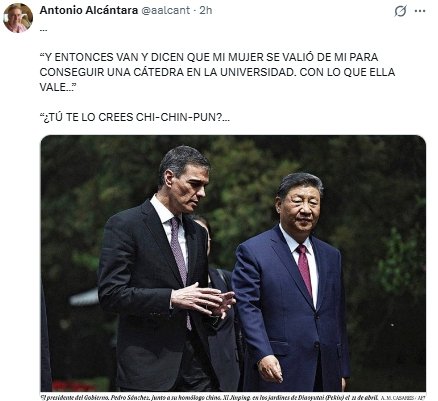Click the photo credit beside the caption
438x401 pixels.
tap(402, 398)
